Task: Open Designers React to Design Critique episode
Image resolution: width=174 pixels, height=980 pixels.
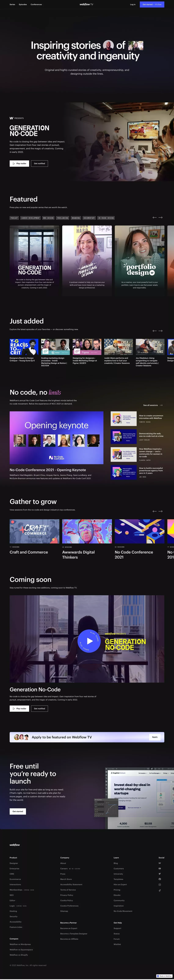Action: (x=24, y=350)
